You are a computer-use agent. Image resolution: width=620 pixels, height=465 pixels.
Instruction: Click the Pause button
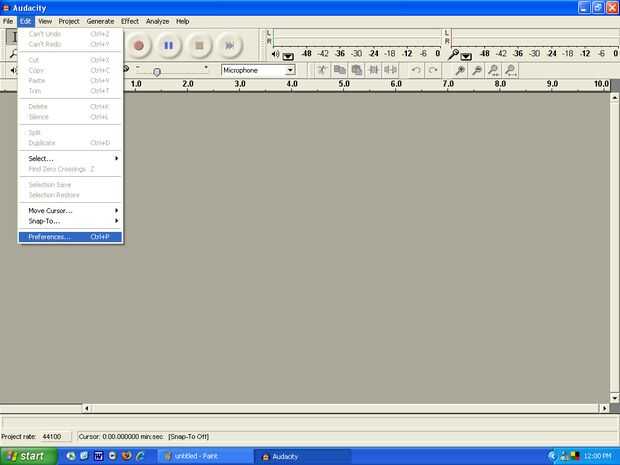click(168, 45)
